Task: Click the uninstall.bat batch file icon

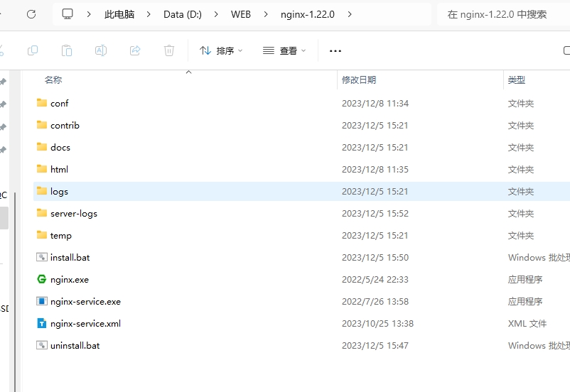Action: (42, 345)
